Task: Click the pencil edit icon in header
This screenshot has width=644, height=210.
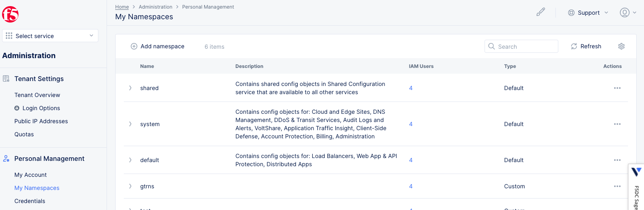Action: coord(541,12)
